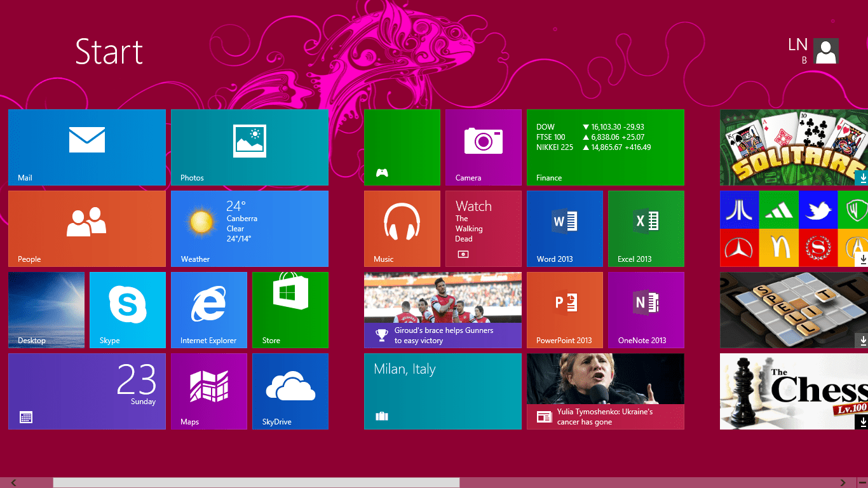This screenshot has width=868, height=488.
Task: Open the word game tile with letter tiles
Action: point(794,310)
